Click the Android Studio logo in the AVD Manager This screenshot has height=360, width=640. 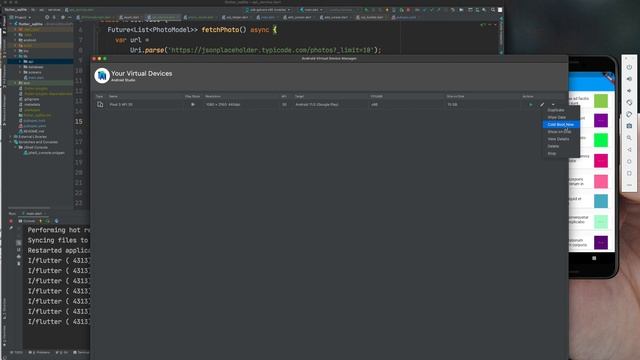click(x=102, y=76)
